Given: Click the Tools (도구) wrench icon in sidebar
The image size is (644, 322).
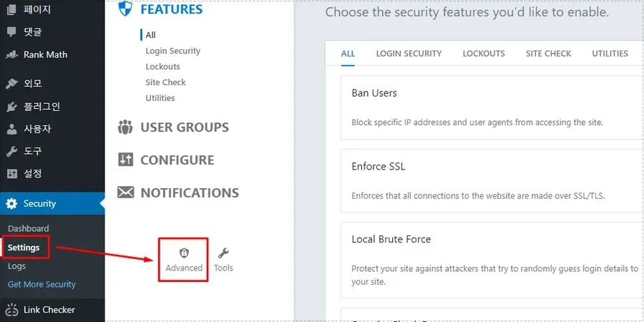Looking at the screenshot, I should [12, 152].
